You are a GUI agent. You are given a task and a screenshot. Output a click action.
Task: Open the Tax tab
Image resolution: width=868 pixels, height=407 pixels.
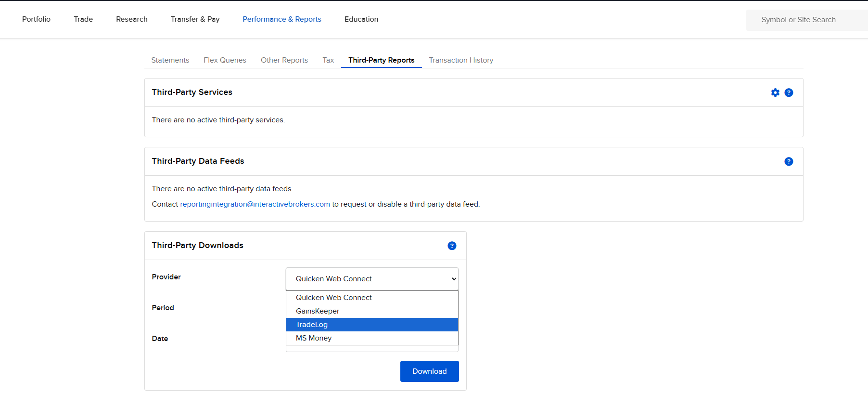pos(328,60)
